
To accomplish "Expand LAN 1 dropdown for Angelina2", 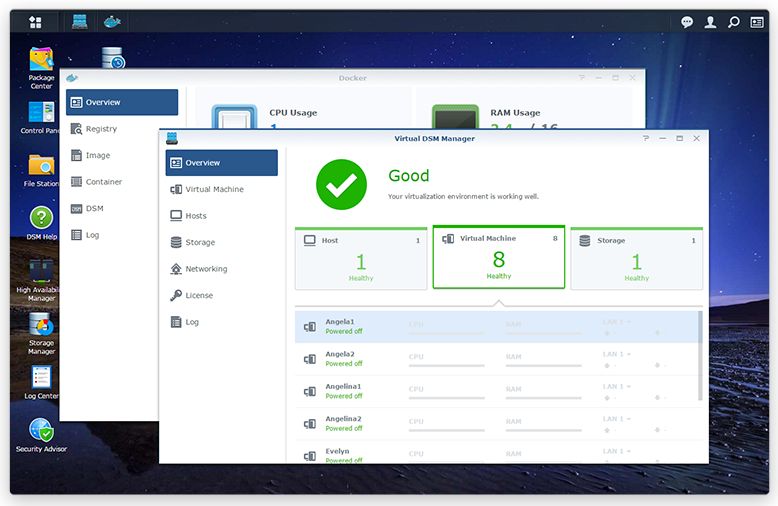I will [617, 419].
